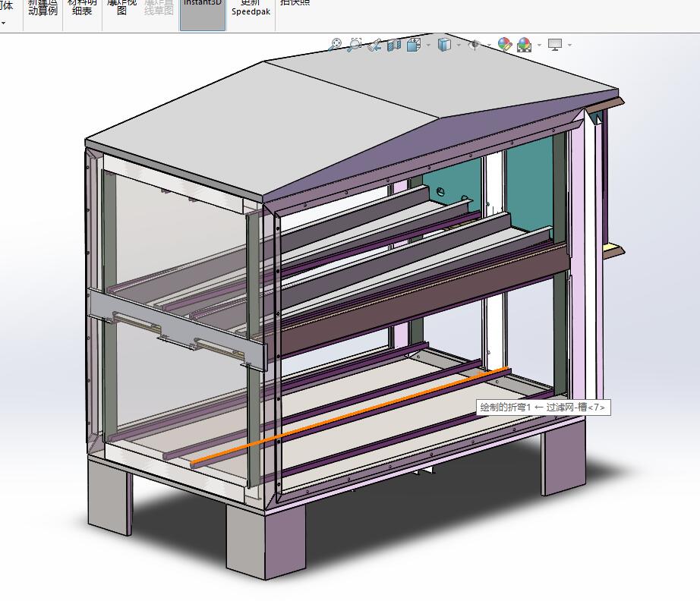Expand Hide/Show Items dropdown arrow
This screenshot has width=700, height=601.
(x=488, y=45)
